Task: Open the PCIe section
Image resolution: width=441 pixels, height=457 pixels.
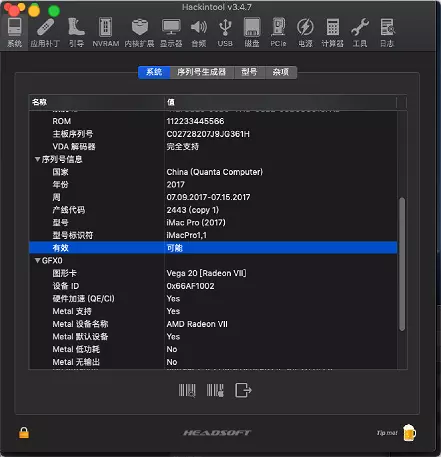Action: click(278, 33)
